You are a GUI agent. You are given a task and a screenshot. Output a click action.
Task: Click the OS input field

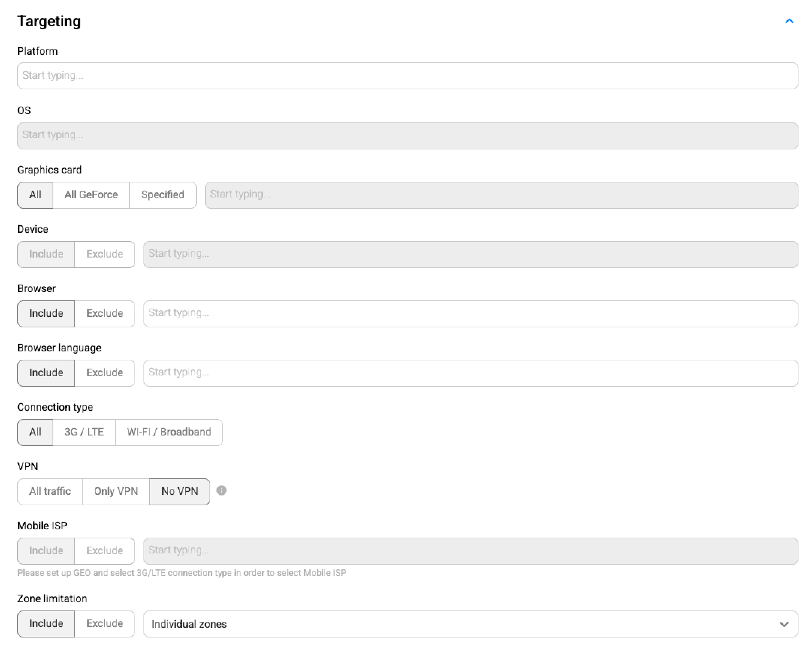[408, 135]
